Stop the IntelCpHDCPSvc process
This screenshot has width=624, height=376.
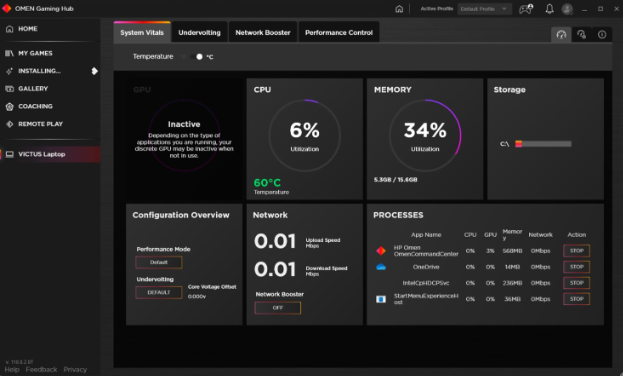pos(576,283)
